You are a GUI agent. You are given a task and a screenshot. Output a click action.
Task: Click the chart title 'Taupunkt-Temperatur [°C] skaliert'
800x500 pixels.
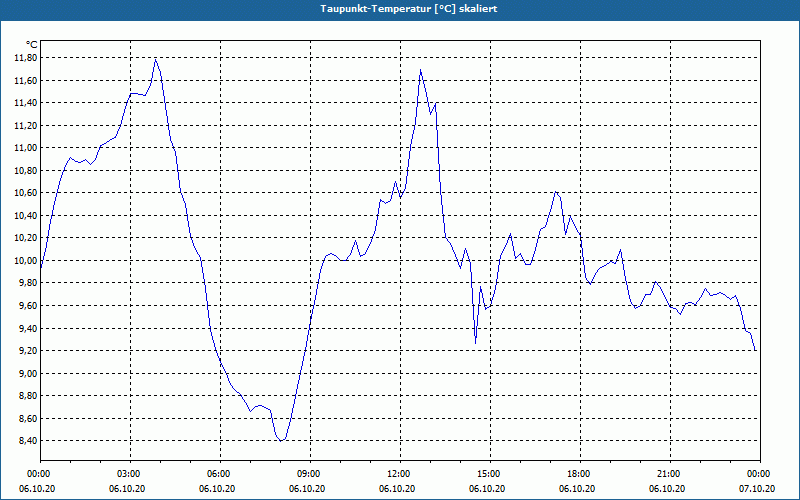point(409,9)
